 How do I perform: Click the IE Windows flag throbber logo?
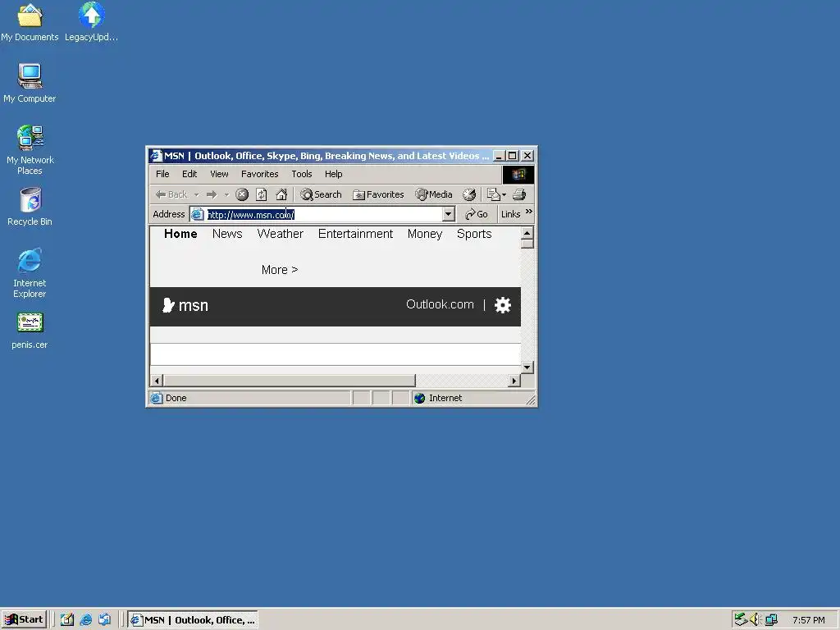click(518, 175)
